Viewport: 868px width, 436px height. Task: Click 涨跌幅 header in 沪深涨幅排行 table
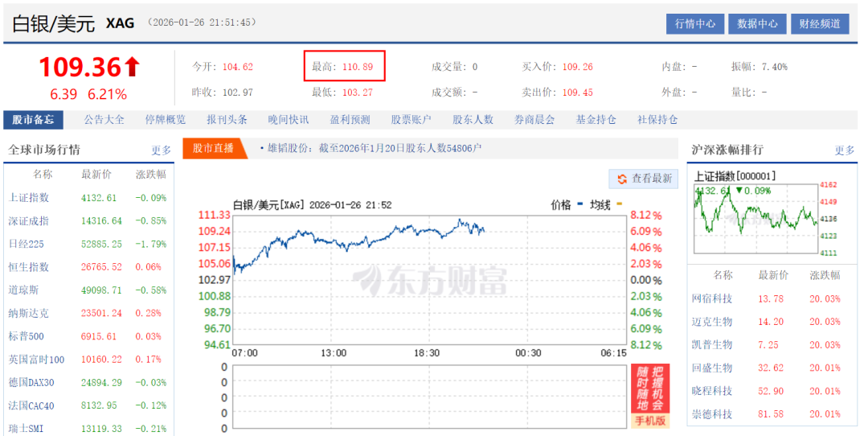825,275
